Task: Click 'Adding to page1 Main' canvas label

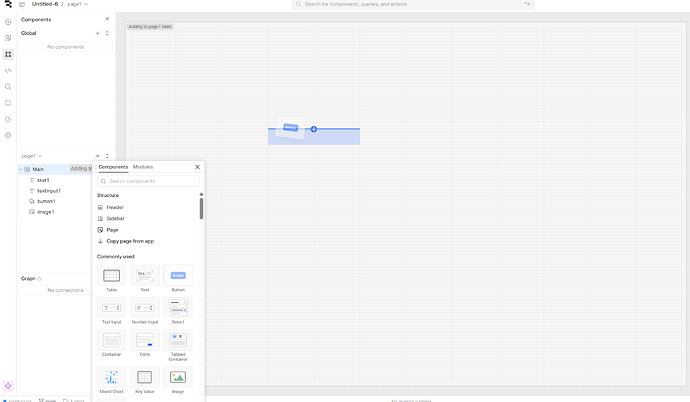Action: tap(150, 27)
